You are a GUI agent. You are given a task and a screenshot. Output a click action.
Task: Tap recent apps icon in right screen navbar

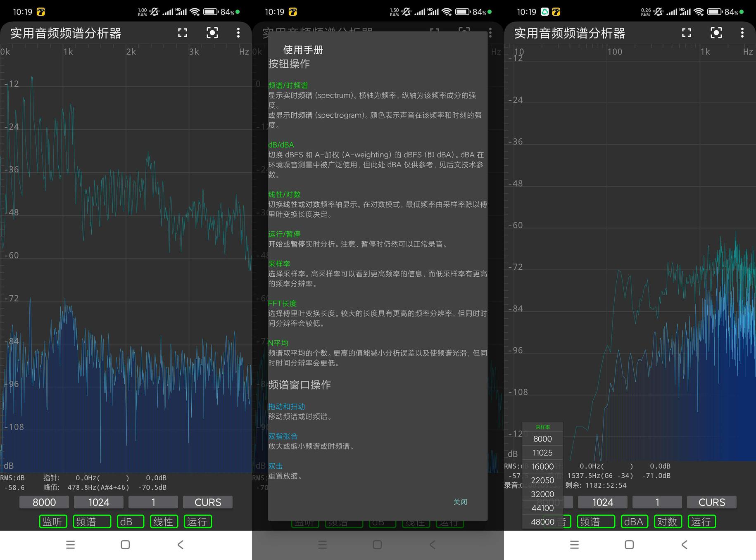click(x=575, y=545)
